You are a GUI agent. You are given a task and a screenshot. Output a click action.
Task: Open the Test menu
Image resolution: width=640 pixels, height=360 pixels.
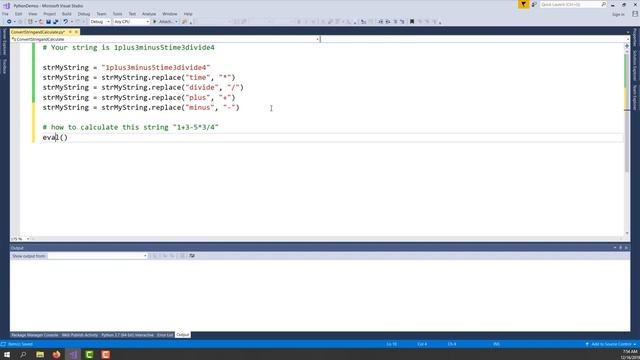[132, 14]
